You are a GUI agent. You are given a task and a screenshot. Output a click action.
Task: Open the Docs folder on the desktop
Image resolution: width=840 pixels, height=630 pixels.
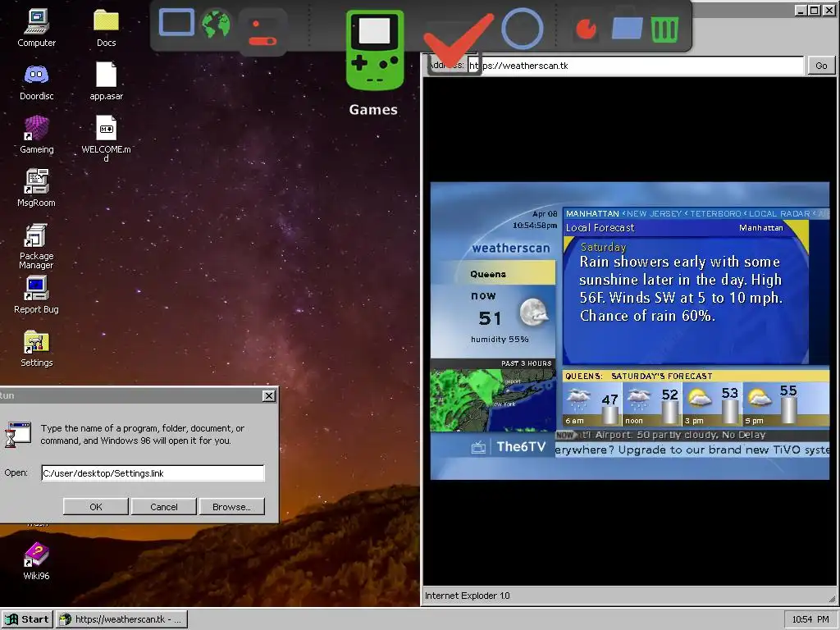point(106,28)
